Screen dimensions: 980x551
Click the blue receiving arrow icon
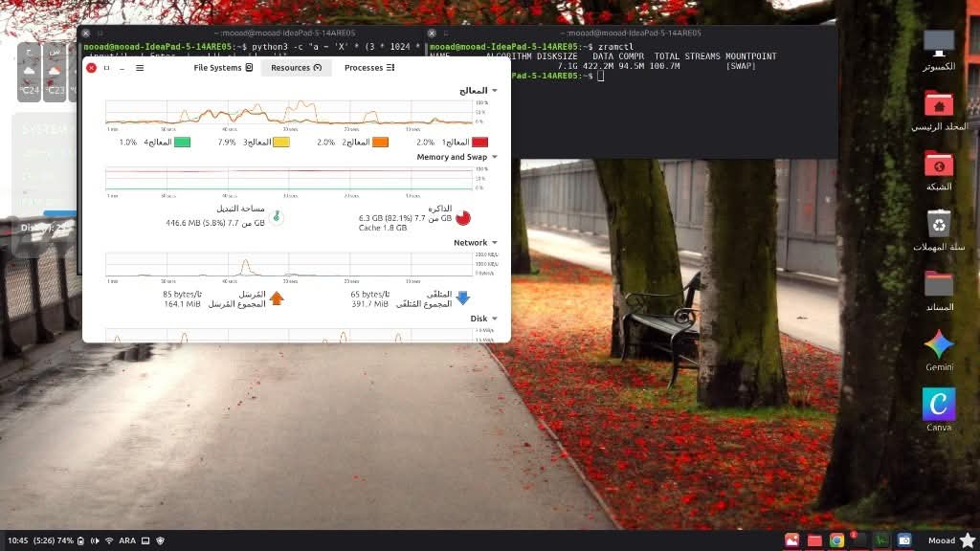[x=462, y=298]
